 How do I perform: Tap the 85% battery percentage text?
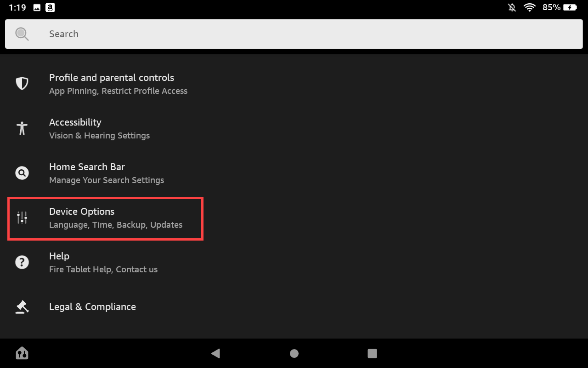(x=551, y=7)
